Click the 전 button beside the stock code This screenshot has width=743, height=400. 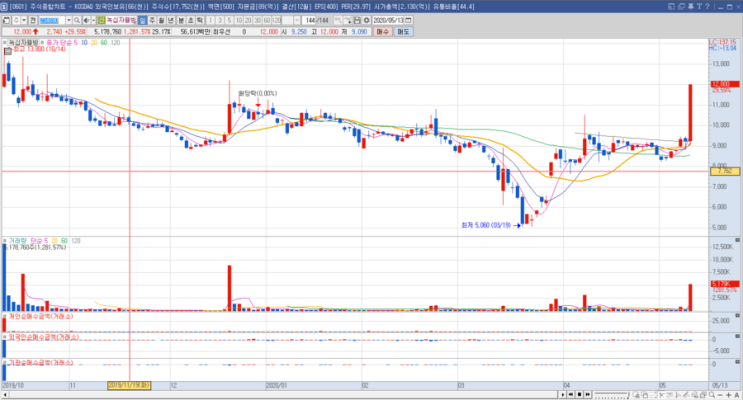[x=32, y=20]
